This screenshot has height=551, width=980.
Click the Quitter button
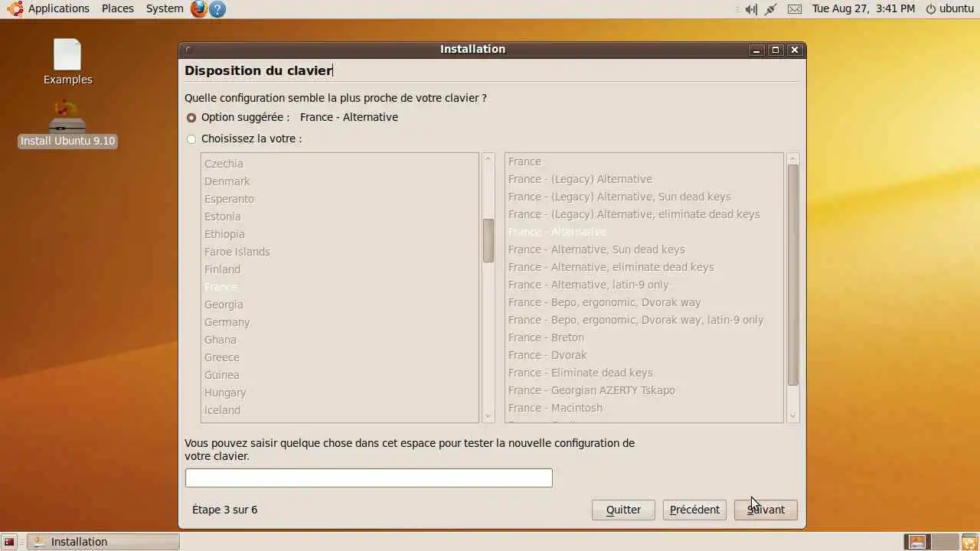[623, 510]
